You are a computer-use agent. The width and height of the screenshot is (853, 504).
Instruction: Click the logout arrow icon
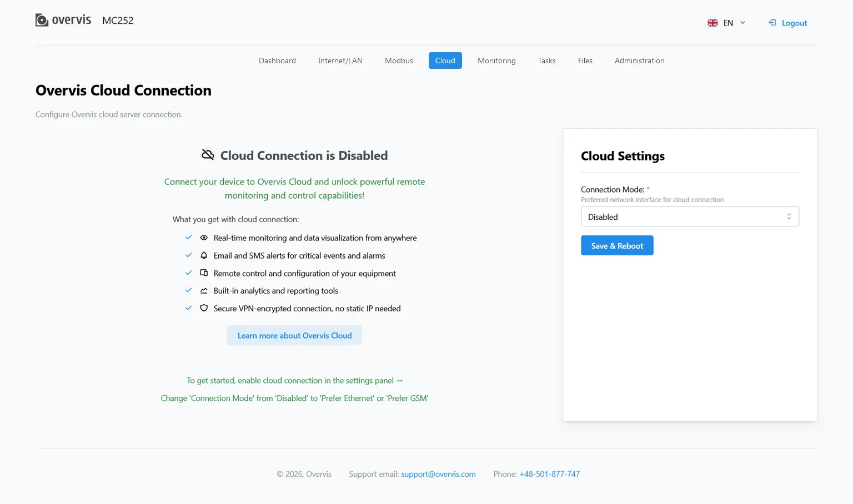point(772,23)
